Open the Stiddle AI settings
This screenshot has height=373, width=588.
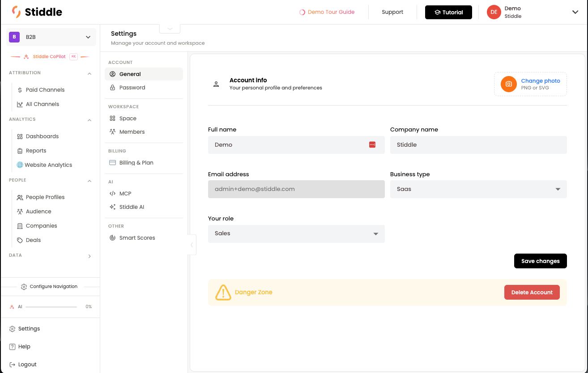144,207
